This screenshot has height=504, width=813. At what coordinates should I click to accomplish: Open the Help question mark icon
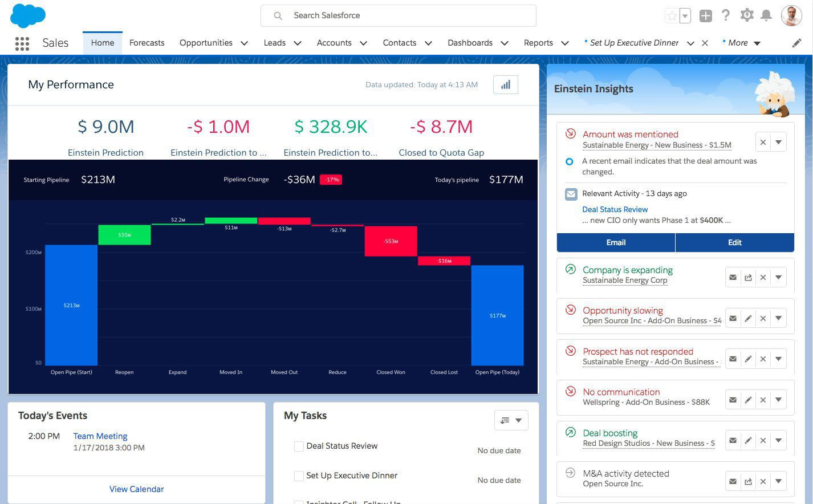(725, 15)
